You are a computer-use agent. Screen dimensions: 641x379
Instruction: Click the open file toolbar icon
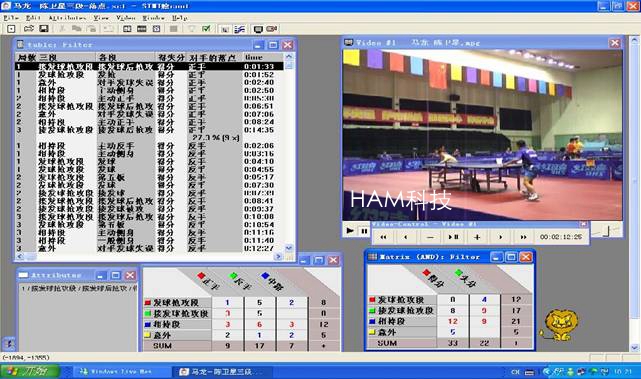29,29
